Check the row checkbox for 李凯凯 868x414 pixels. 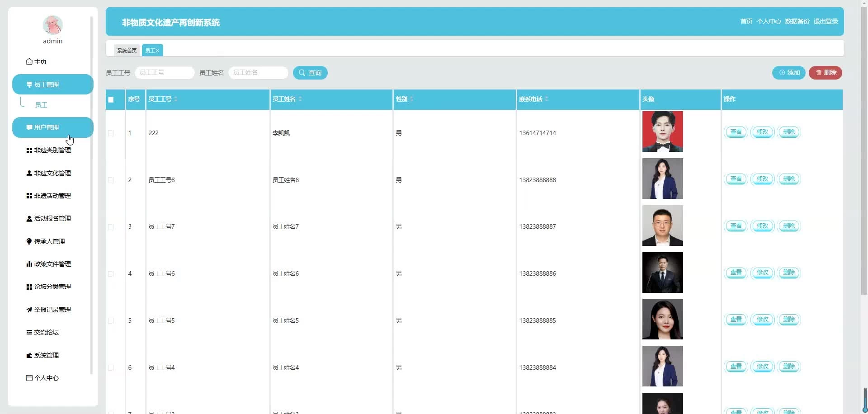pos(111,133)
